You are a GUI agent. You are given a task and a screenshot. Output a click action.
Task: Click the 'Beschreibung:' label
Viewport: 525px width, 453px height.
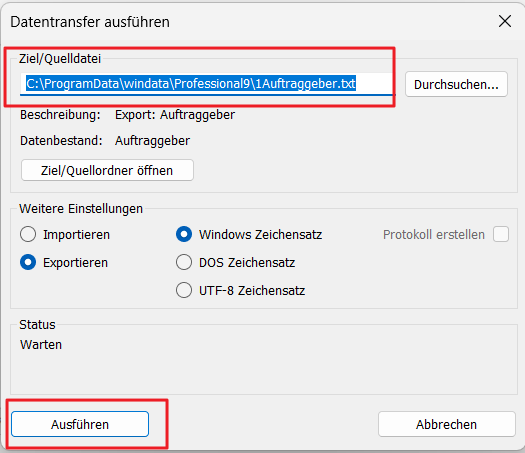[x=60, y=115]
